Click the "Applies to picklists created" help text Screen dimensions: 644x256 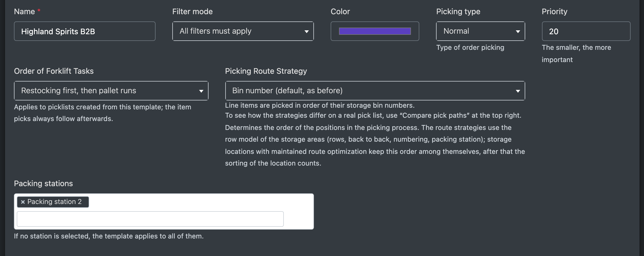click(x=103, y=113)
